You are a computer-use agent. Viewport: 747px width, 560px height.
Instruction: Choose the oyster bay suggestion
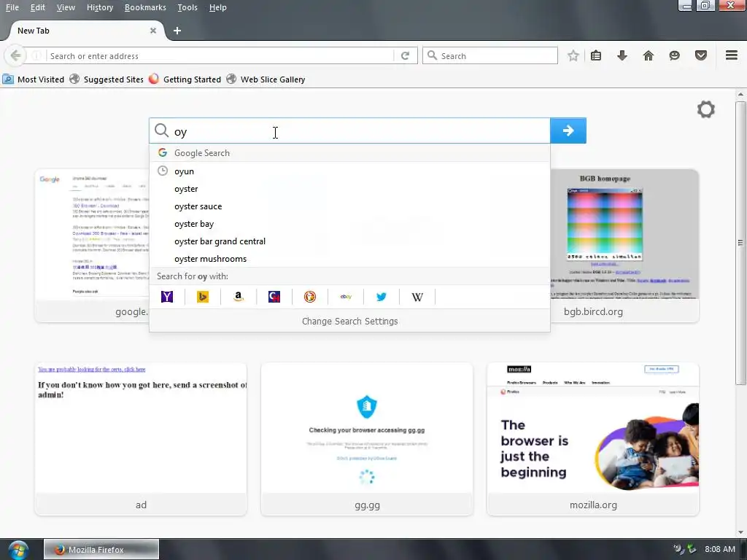(x=349, y=224)
